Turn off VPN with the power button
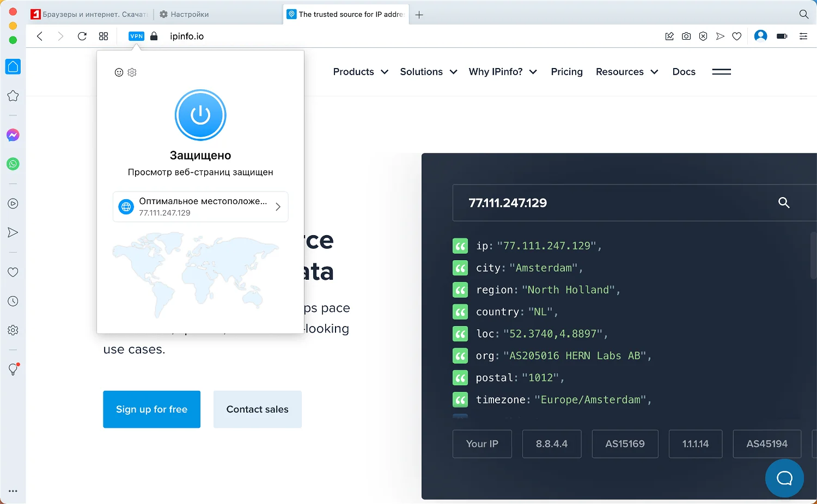Screen dimensions: 817x504 point(200,115)
